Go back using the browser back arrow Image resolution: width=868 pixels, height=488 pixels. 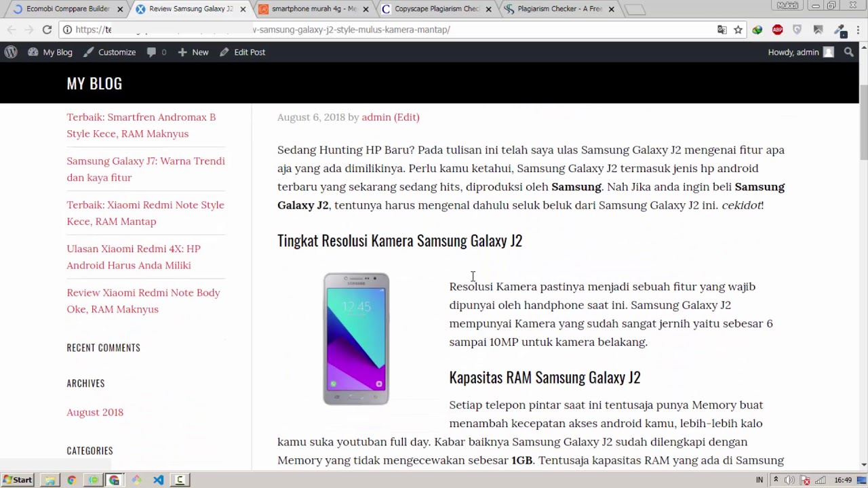point(12,30)
